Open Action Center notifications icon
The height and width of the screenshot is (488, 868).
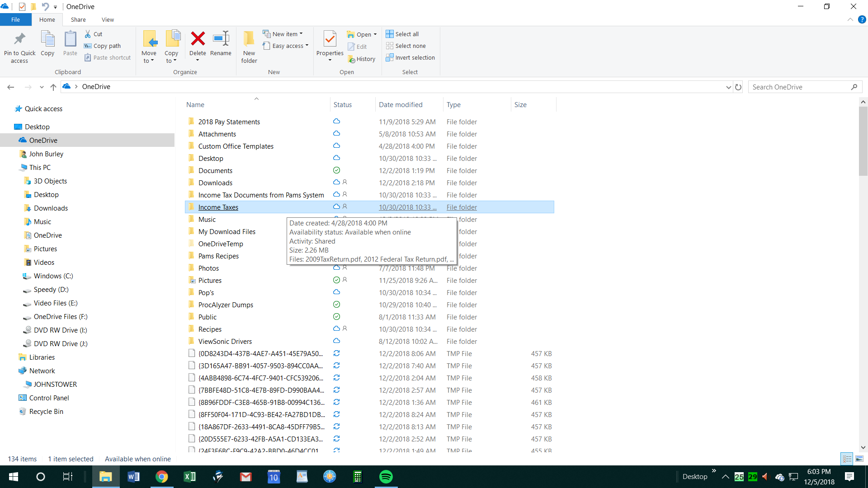point(849,477)
